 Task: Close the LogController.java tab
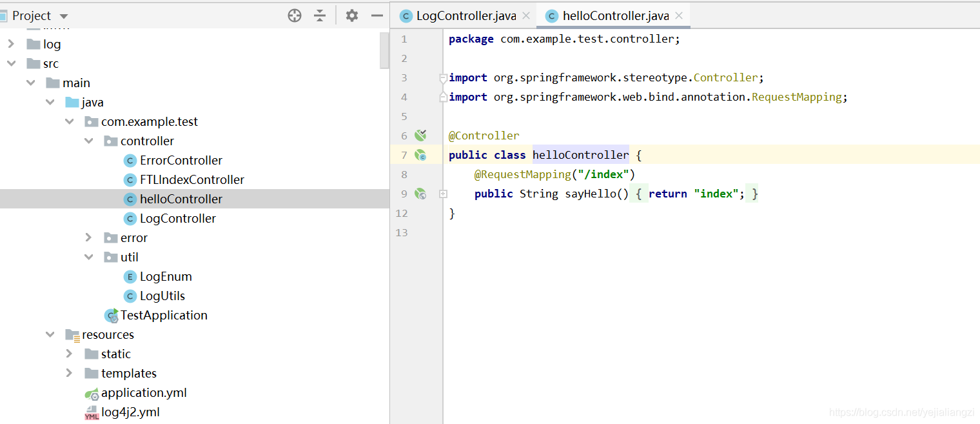(526, 16)
